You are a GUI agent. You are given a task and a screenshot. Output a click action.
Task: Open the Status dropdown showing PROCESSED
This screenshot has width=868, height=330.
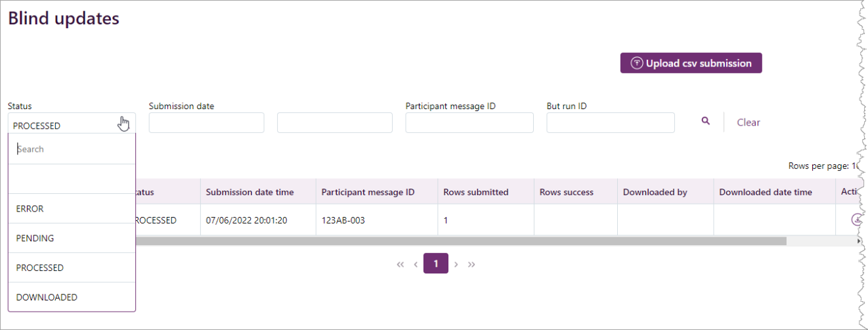(x=72, y=125)
